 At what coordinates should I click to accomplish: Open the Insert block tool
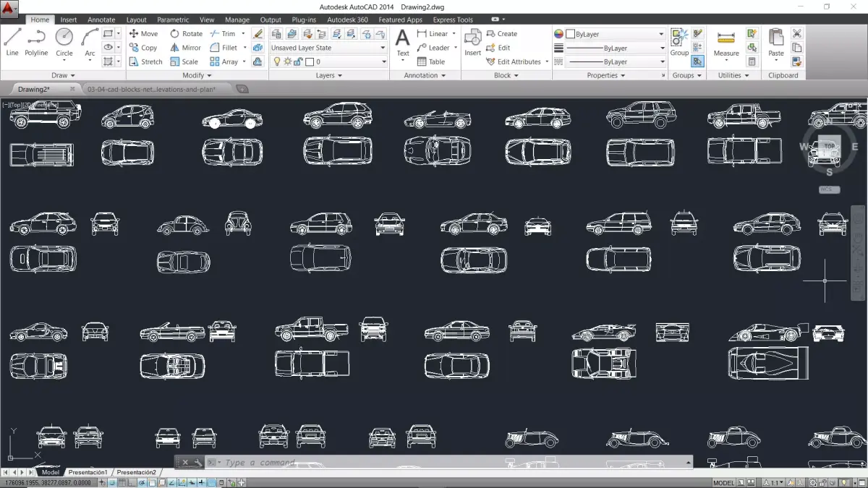click(472, 43)
